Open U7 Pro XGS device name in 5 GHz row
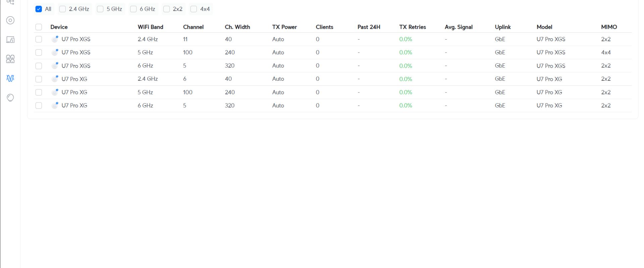644x268 pixels. tap(76, 52)
